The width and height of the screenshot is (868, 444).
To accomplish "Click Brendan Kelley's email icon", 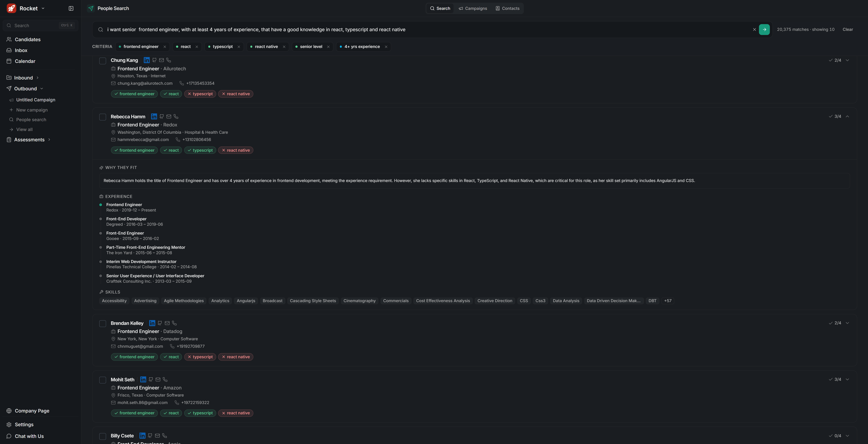I will tap(167, 323).
